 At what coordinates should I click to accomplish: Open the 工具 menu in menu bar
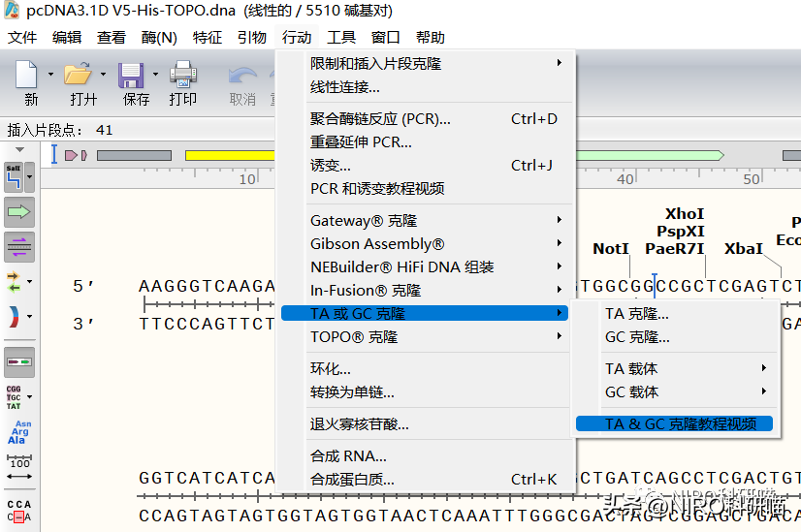click(341, 38)
